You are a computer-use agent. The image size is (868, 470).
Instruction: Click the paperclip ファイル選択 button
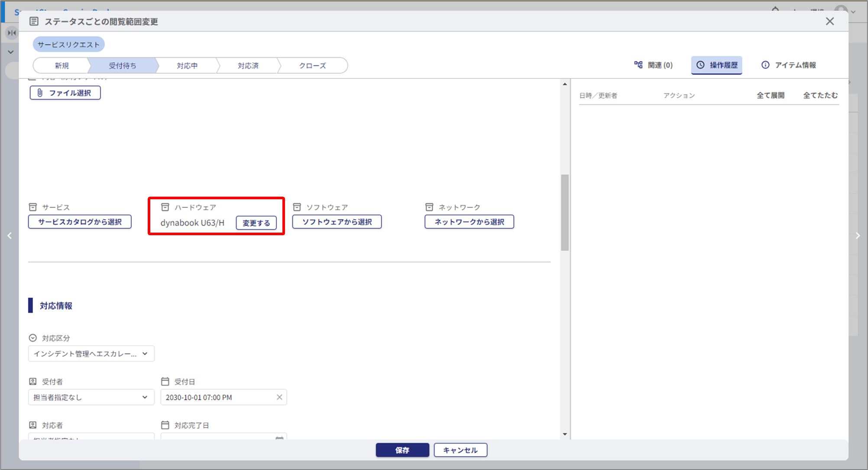pos(65,93)
